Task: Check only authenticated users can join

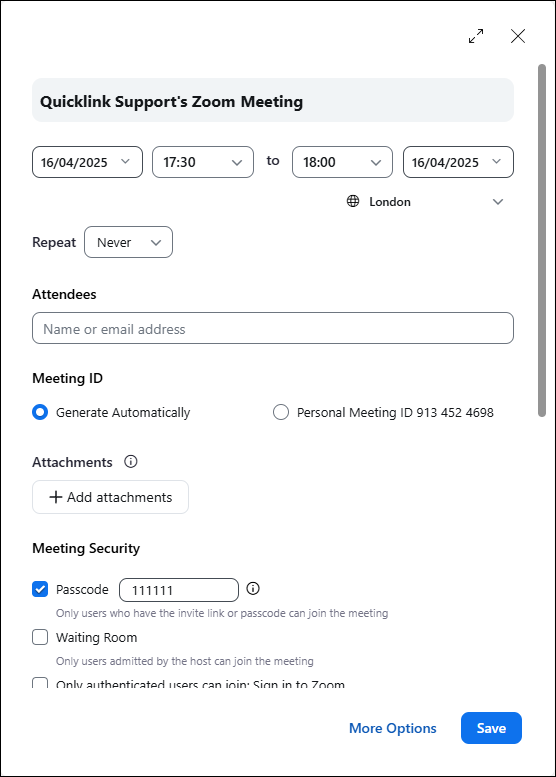Action: [x=40, y=684]
